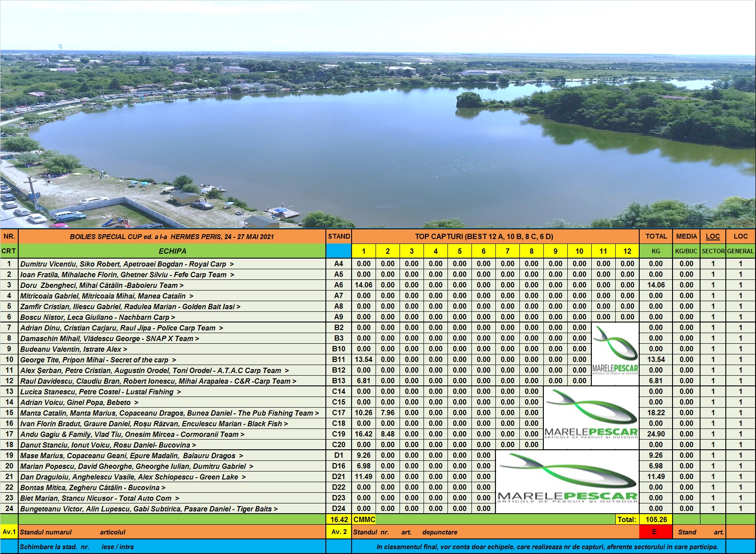Select the C&R -Carp Team cell
The image size is (756, 554).
click(x=172, y=381)
